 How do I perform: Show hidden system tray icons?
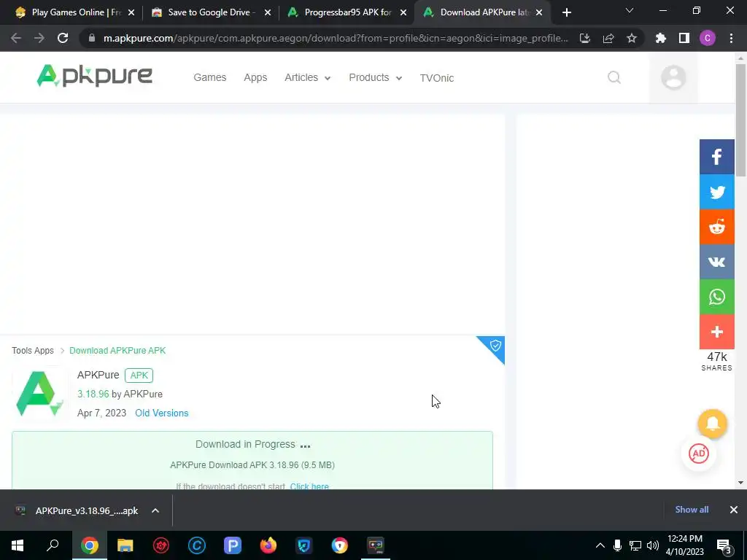point(600,545)
